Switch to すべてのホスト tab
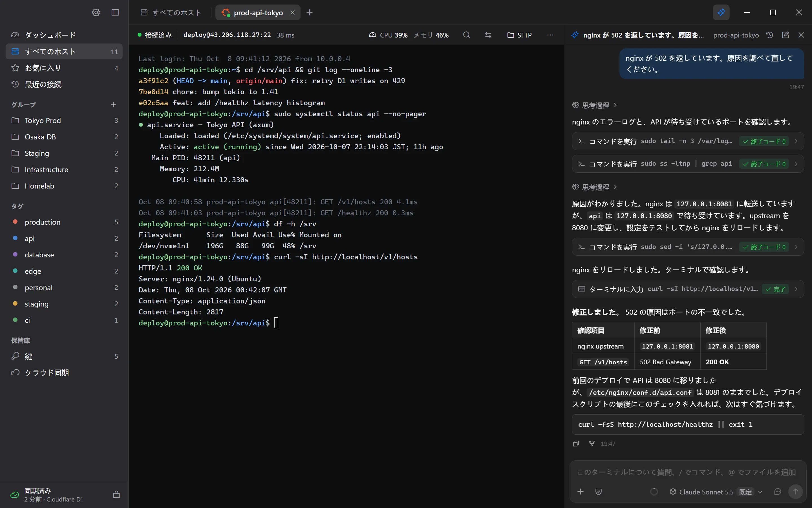The width and height of the screenshot is (812, 508). (171, 12)
